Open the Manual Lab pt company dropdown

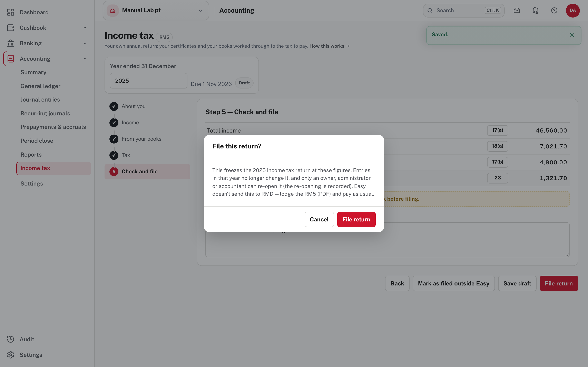pyautogui.click(x=156, y=10)
